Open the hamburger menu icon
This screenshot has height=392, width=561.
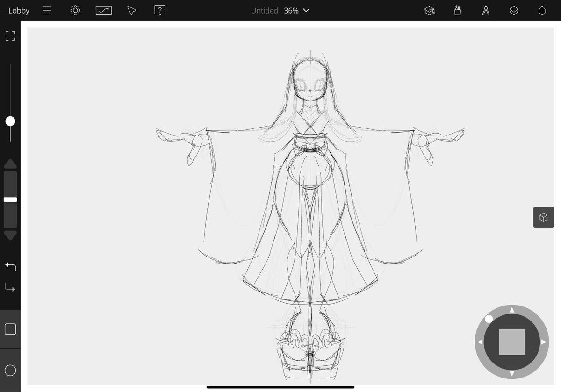[47, 10]
